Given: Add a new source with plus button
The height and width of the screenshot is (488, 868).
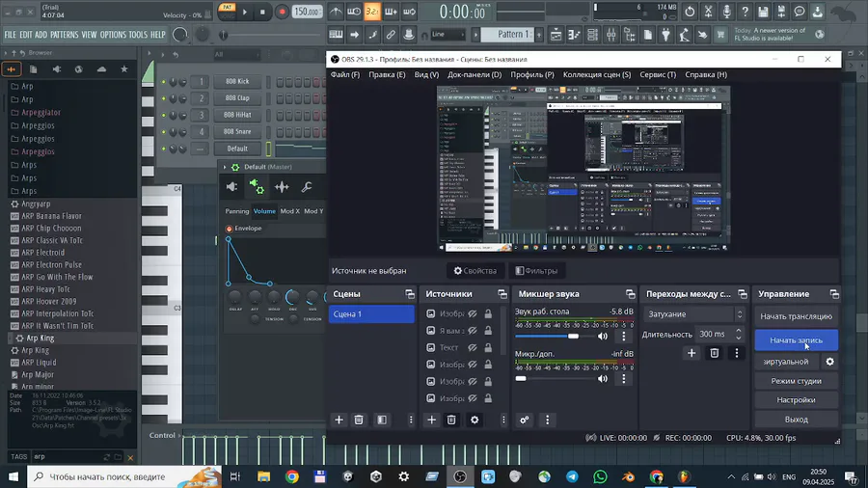Looking at the screenshot, I should (431, 420).
